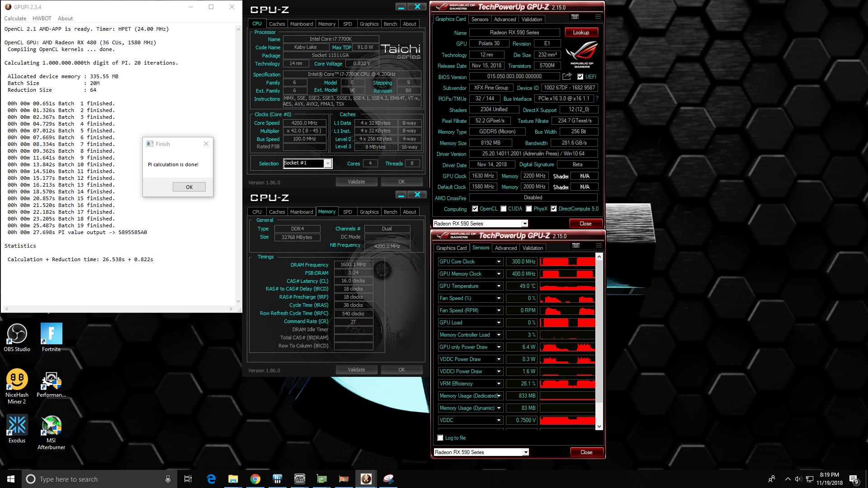Open File Explorer from taskbar
868x488 pixels.
click(x=233, y=479)
